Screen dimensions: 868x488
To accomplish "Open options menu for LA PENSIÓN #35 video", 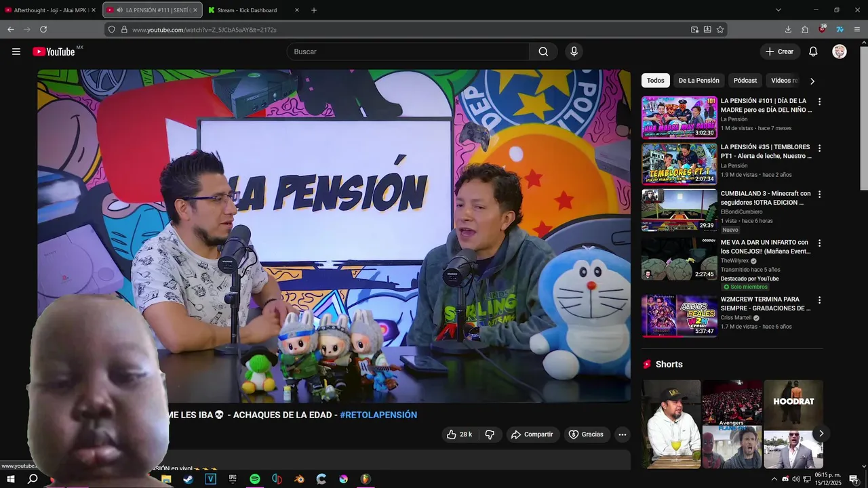I will [x=819, y=148].
